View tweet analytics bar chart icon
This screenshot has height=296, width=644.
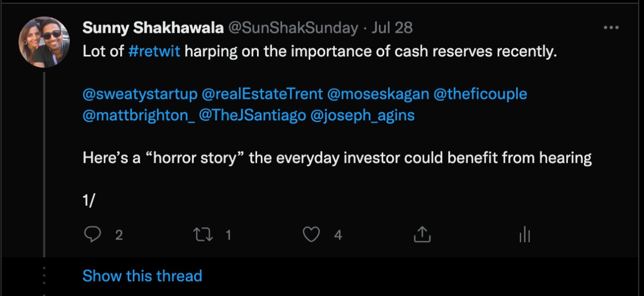click(x=525, y=234)
